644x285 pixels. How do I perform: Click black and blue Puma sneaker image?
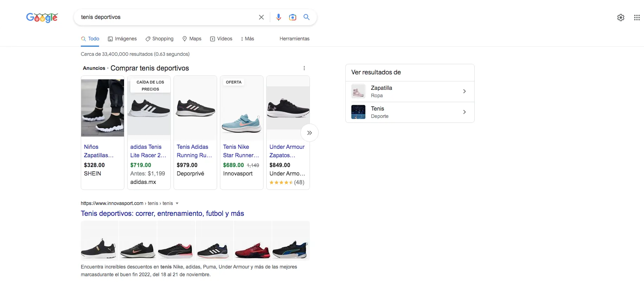(x=291, y=241)
